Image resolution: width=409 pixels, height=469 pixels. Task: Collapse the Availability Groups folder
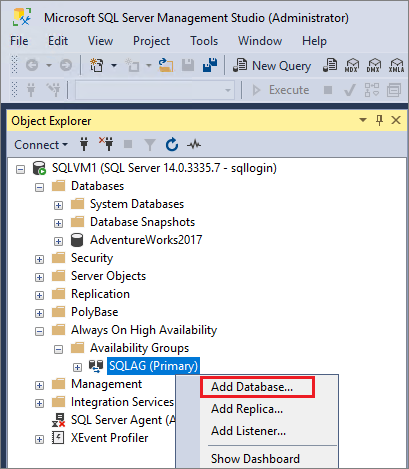click(x=58, y=349)
